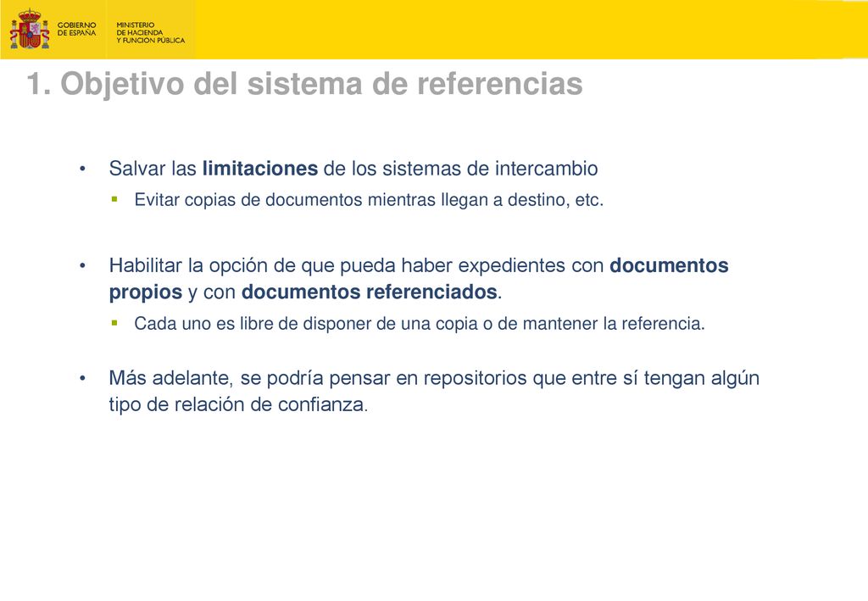868x601 pixels.
Task: Click the bullet "Salvar las limitaciones de los sistemas"
Action: 353,168
